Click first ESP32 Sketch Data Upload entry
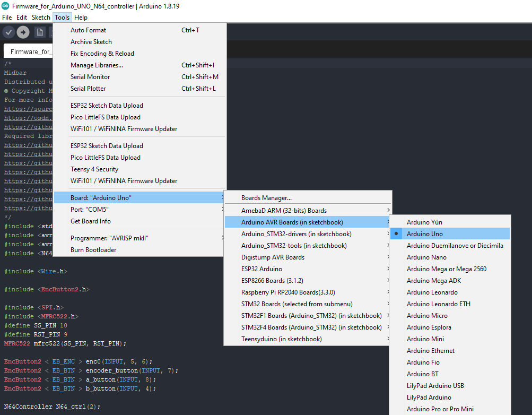The image size is (532, 415). [x=139, y=106]
